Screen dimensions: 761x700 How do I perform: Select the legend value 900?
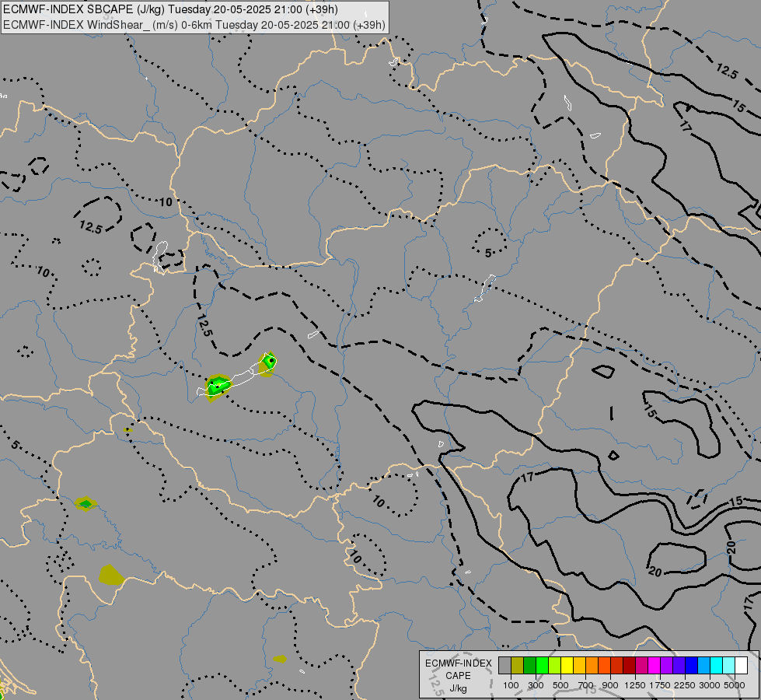[x=610, y=685]
